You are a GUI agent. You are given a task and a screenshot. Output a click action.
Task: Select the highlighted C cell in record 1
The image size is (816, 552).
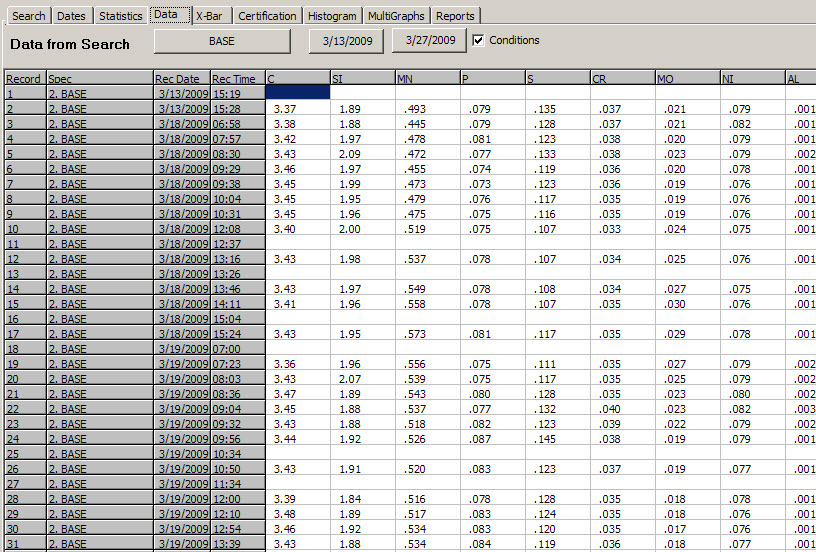click(298, 93)
